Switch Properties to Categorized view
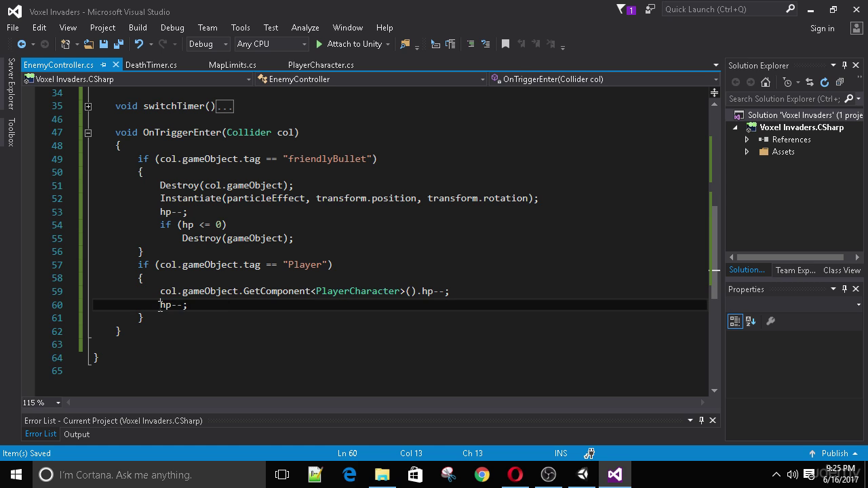The width and height of the screenshot is (868, 488). click(x=735, y=321)
